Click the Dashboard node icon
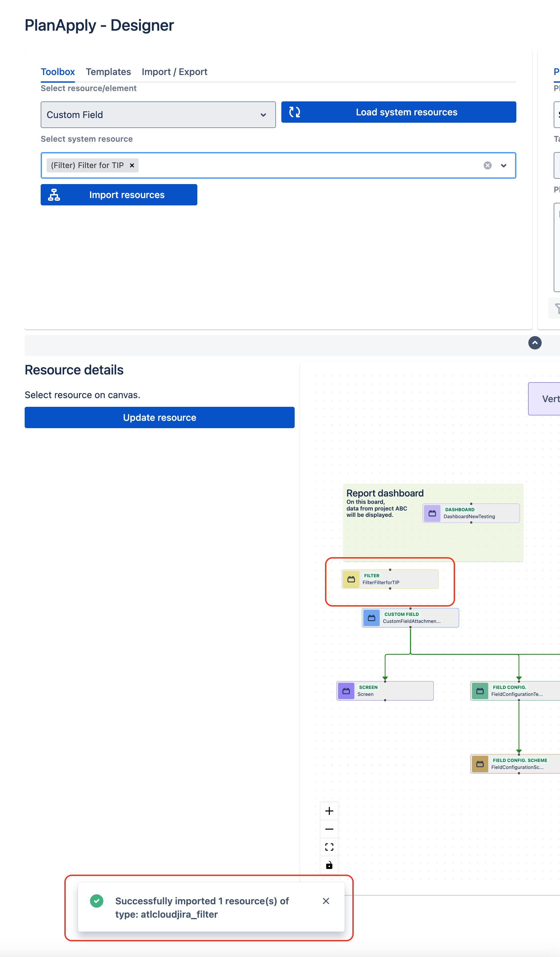 click(432, 513)
